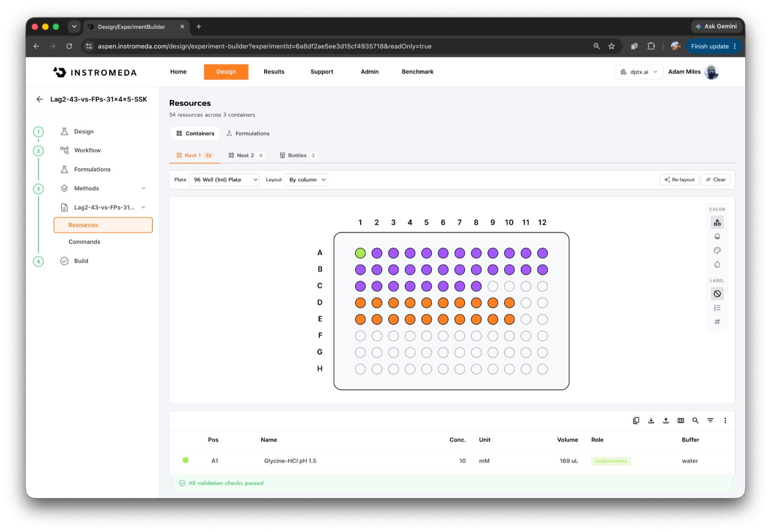This screenshot has width=771, height=532.
Task: Bookmark this page with the star icon
Action: (x=612, y=46)
